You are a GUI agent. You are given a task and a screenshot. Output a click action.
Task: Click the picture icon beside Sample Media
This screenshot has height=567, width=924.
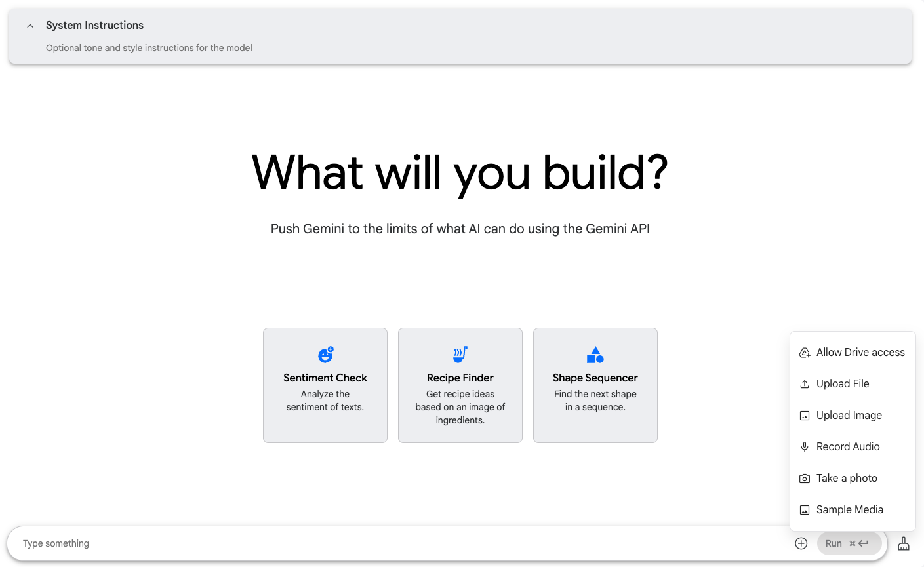805,510
